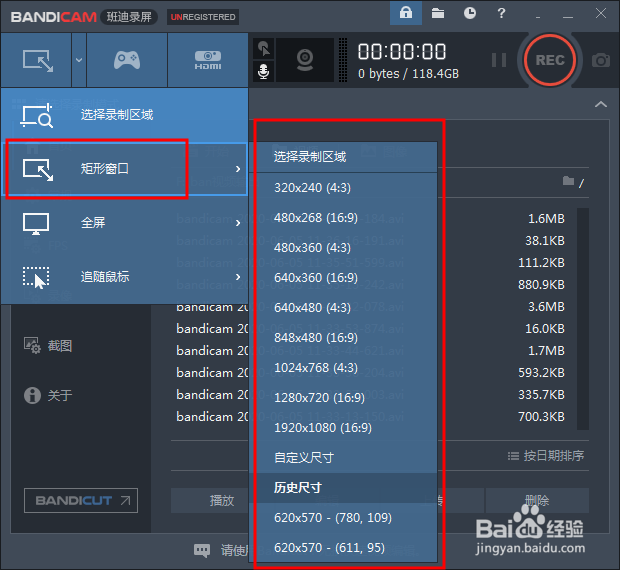Click the 00:00:00 recording timer
The height and width of the screenshot is (570, 620).
[402, 52]
